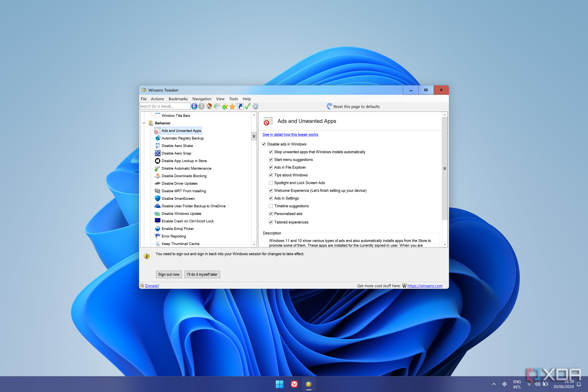Check the Timeline suggestions option
The image size is (588, 392).
click(x=271, y=206)
